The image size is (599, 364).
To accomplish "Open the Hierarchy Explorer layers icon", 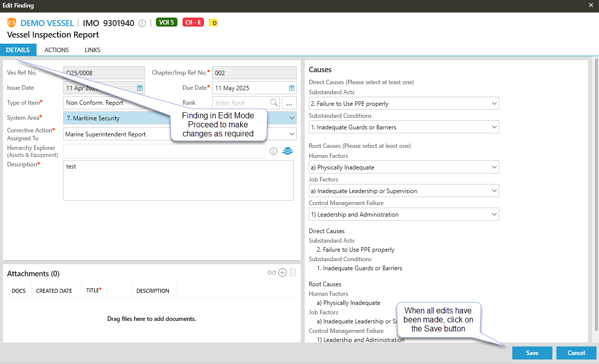I will pos(288,151).
